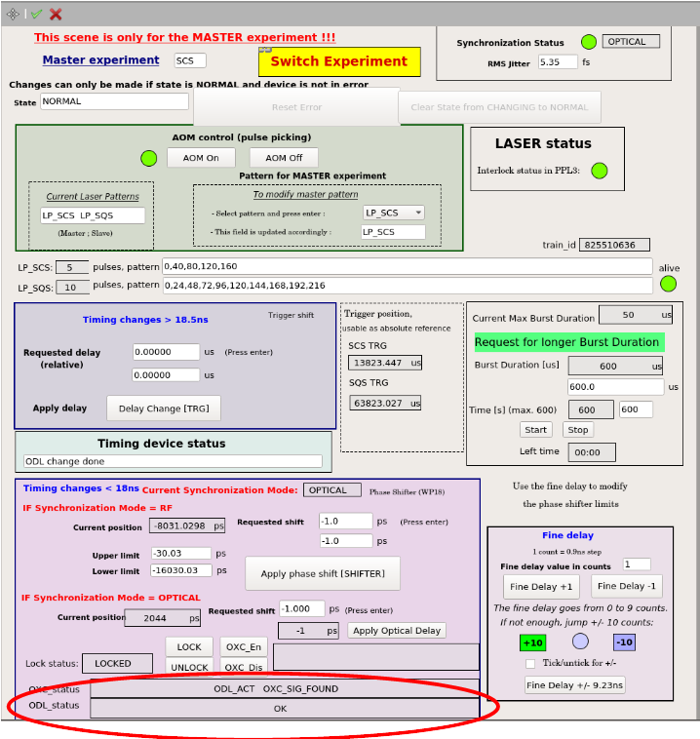Click the train_id value 825510636
This screenshot has height=739, width=700.
click(x=614, y=245)
